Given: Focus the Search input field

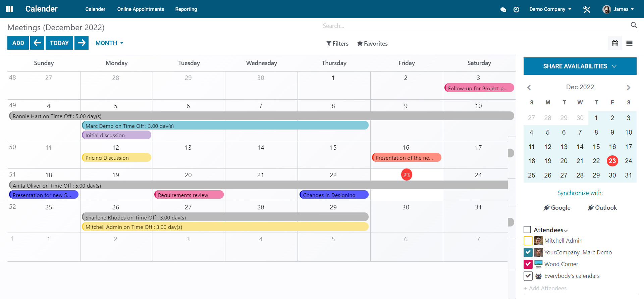Looking at the screenshot, I should pyautogui.click(x=475, y=26).
